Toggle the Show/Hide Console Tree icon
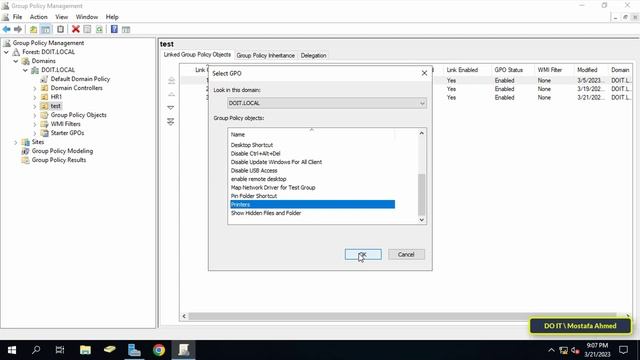640x360 pixels. [x=46, y=29]
